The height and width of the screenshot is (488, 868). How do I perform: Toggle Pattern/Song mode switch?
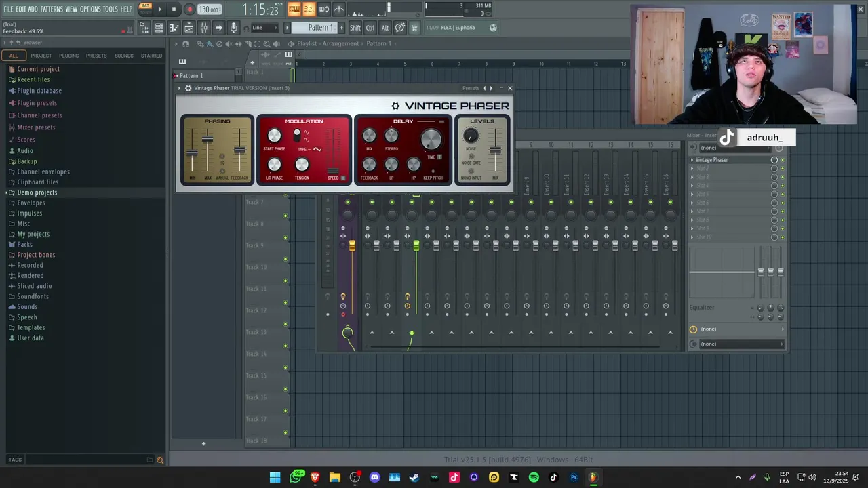click(x=145, y=9)
